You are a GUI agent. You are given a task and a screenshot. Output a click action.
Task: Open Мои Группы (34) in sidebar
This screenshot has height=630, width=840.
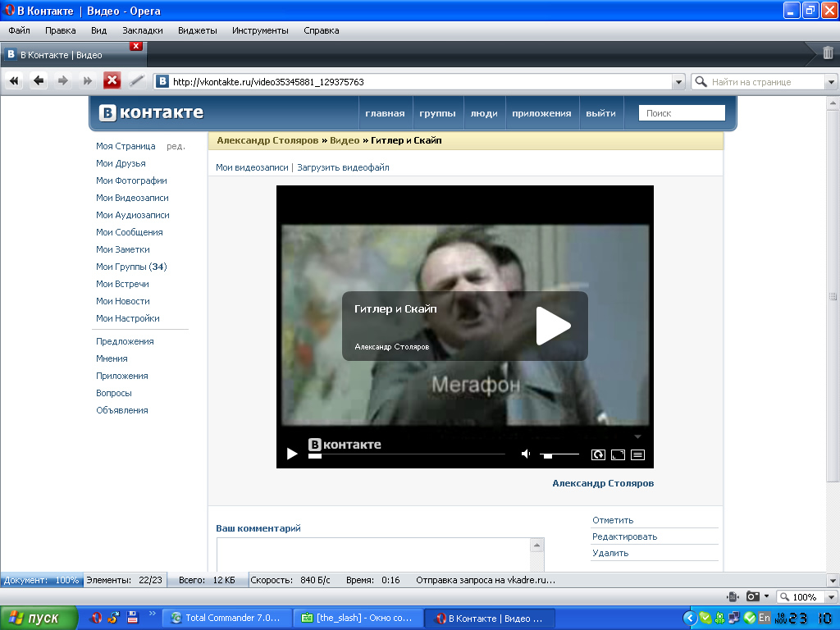pos(132,267)
